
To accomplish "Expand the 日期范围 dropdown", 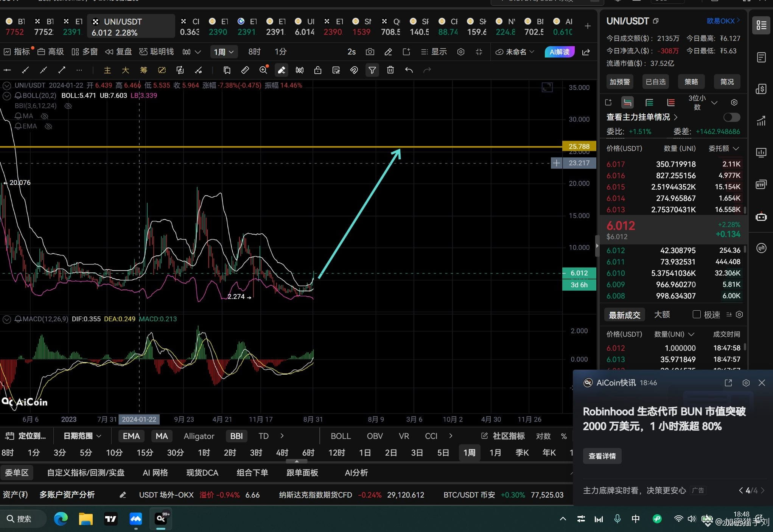I will click(x=82, y=436).
